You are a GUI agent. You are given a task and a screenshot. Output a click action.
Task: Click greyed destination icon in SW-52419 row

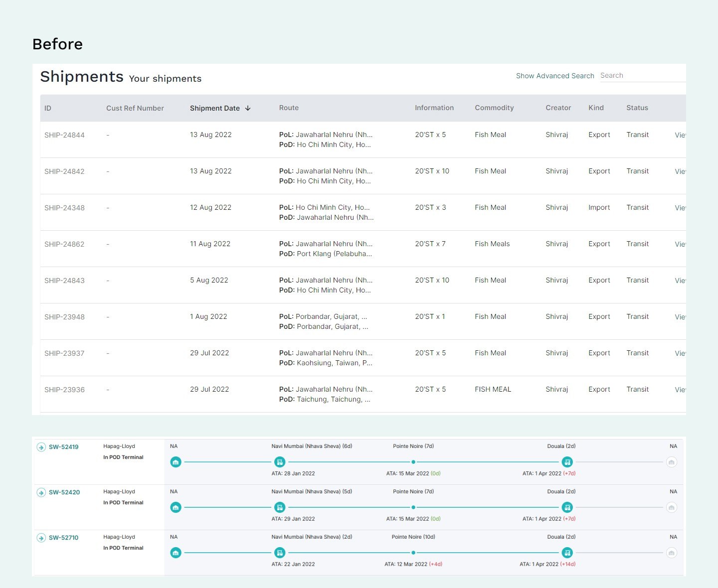pyautogui.click(x=672, y=462)
